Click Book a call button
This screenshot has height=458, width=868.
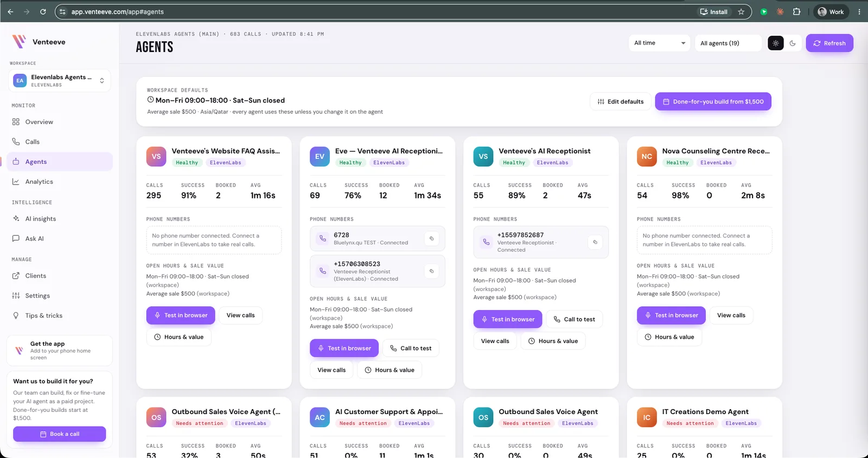click(60, 434)
